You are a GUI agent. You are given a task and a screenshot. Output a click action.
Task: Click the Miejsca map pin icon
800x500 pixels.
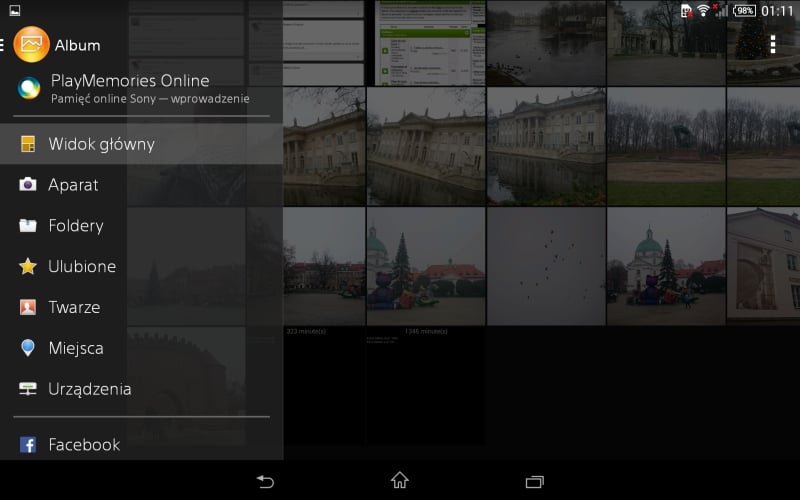tap(28, 347)
